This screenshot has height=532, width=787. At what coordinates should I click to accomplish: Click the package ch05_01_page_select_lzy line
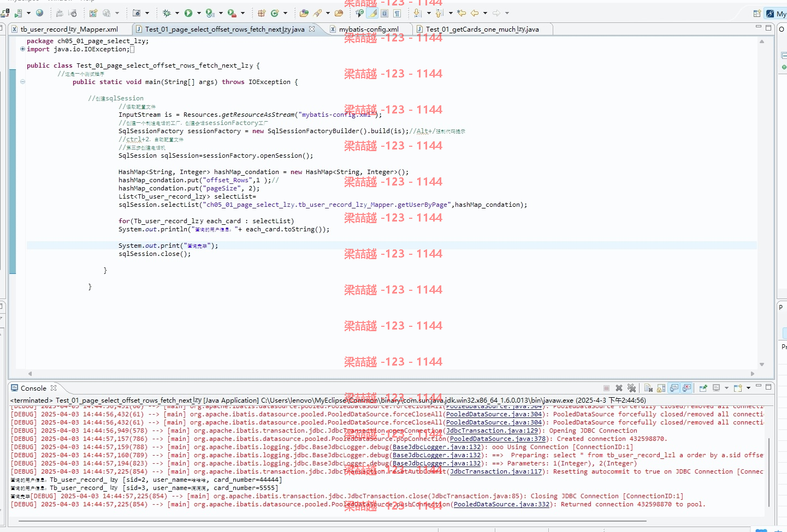coord(87,41)
